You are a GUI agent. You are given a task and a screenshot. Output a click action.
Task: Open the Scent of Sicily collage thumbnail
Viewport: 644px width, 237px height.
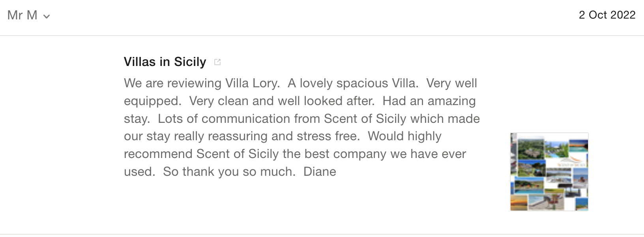pyautogui.click(x=549, y=172)
